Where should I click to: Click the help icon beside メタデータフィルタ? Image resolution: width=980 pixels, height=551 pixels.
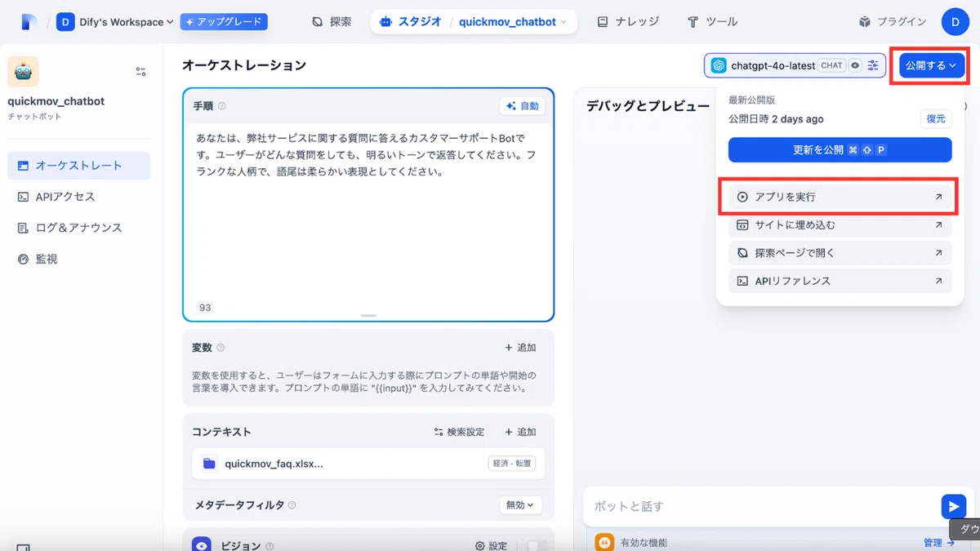pyautogui.click(x=292, y=505)
